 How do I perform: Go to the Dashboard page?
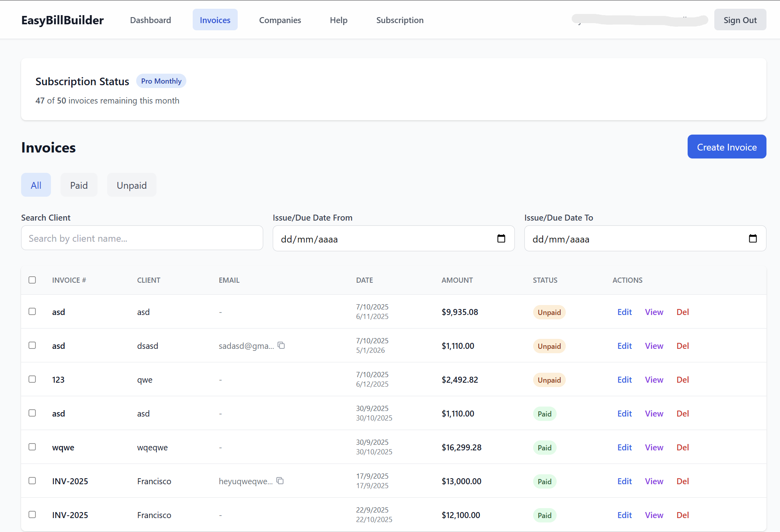point(150,20)
